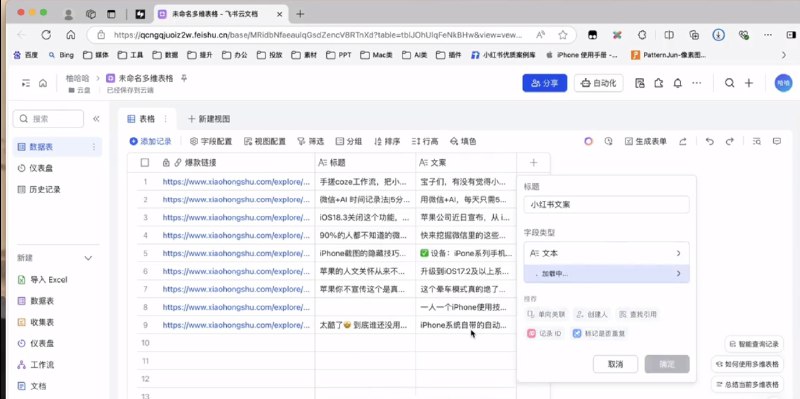The image size is (800, 399).
Task: Open the split screen icon in browser toolbar
Action: (x=669, y=35)
